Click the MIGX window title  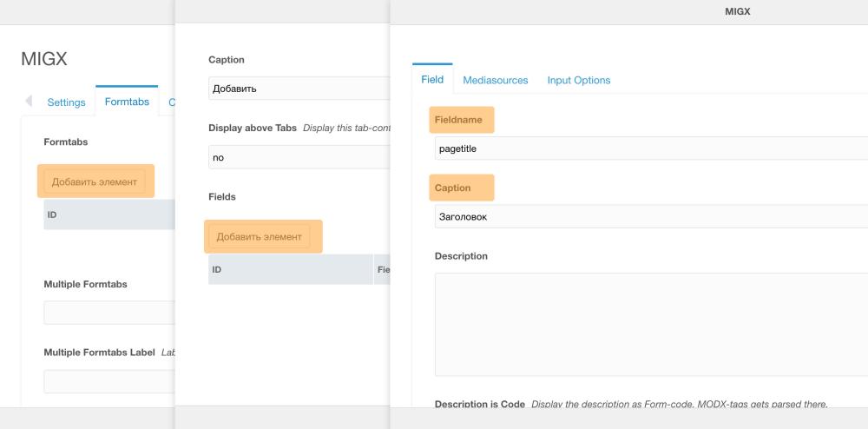point(737,11)
